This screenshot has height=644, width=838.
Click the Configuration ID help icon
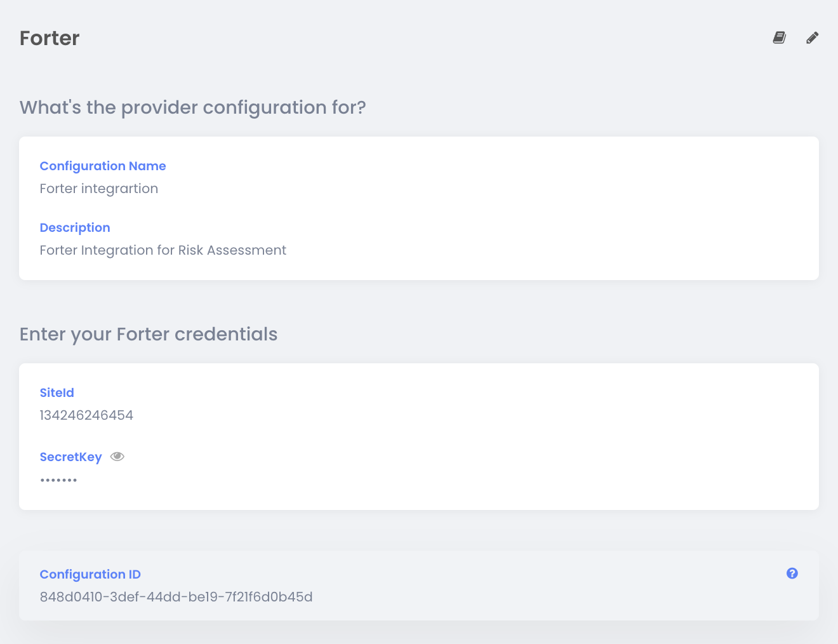[792, 573]
